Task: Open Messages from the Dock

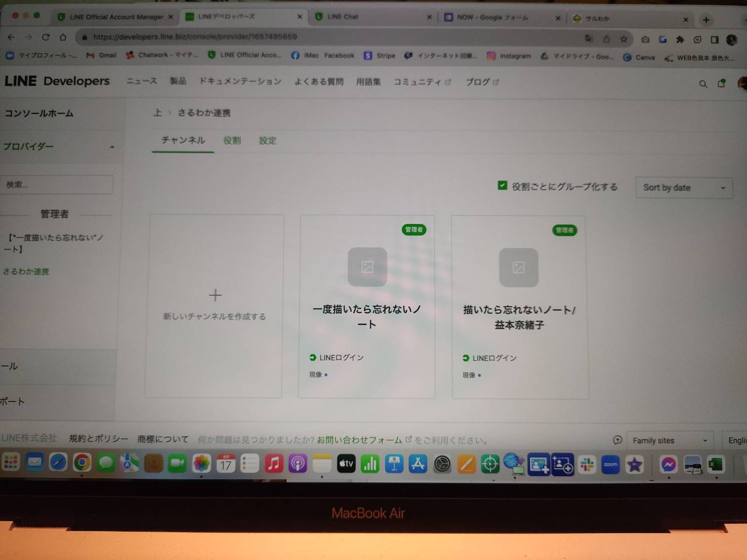Action: pyautogui.click(x=106, y=462)
